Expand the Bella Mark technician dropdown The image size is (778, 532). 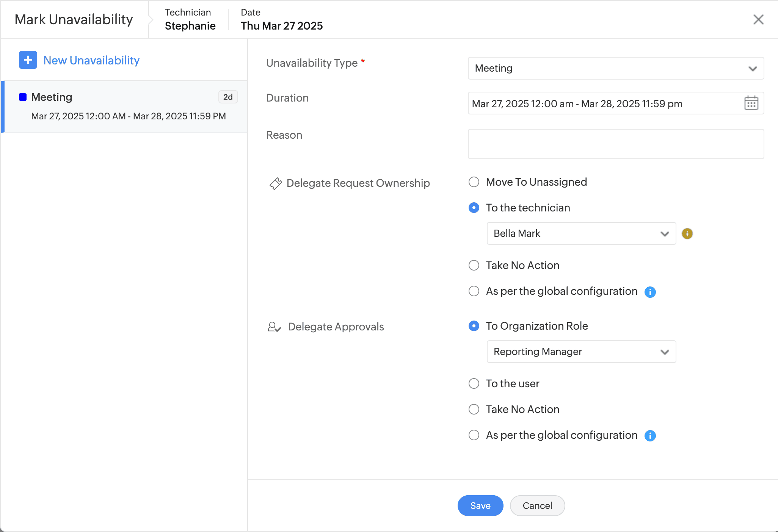point(581,233)
